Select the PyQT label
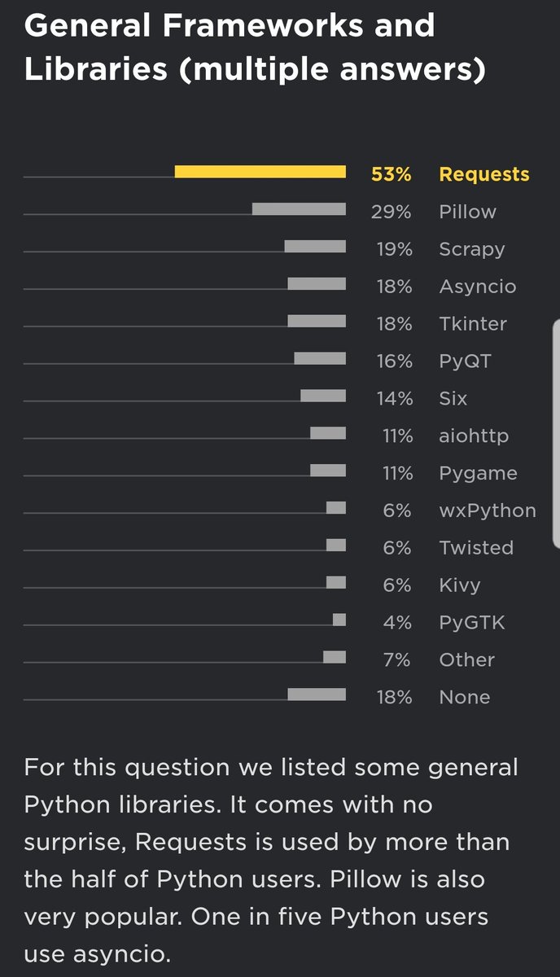 coord(465,361)
